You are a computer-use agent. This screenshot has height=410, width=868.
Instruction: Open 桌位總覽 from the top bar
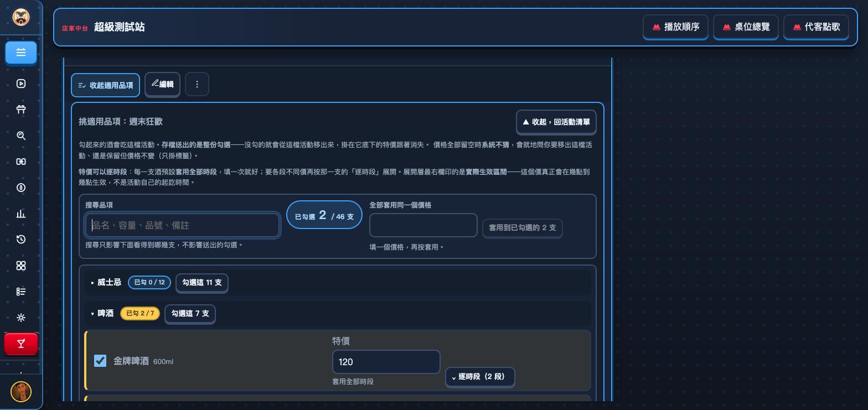(746, 27)
